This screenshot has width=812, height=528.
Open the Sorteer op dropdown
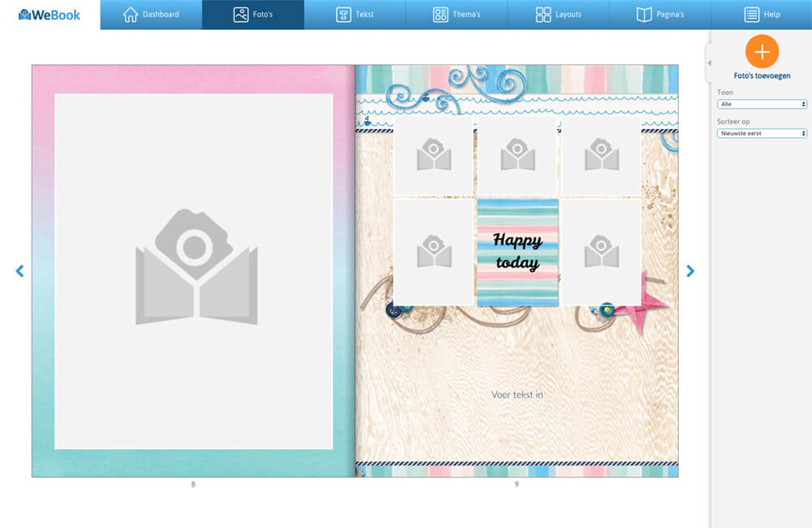point(762,133)
